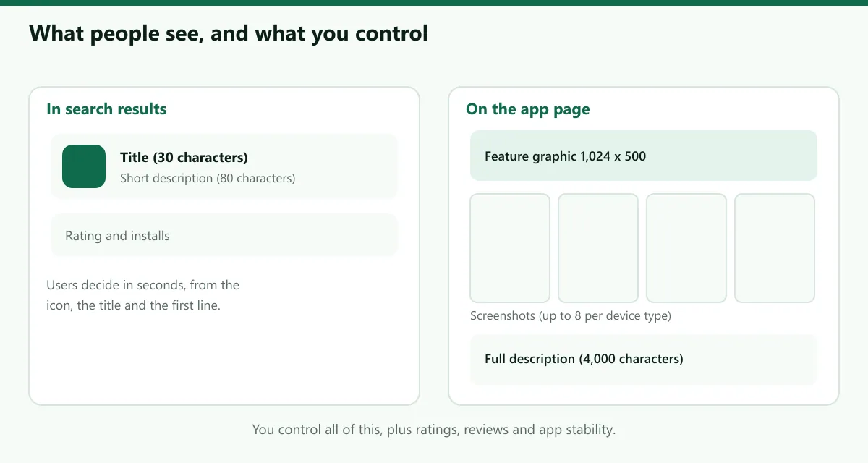Image resolution: width=868 pixels, height=463 pixels.
Task: Select the second screenshot placeholder
Action: tap(598, 248)
